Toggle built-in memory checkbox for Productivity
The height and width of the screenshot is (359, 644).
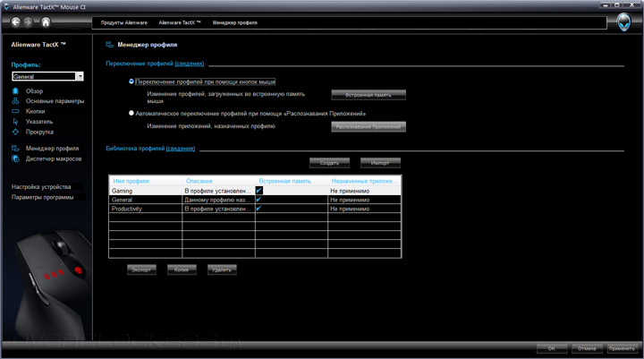[x=258, y=209]
